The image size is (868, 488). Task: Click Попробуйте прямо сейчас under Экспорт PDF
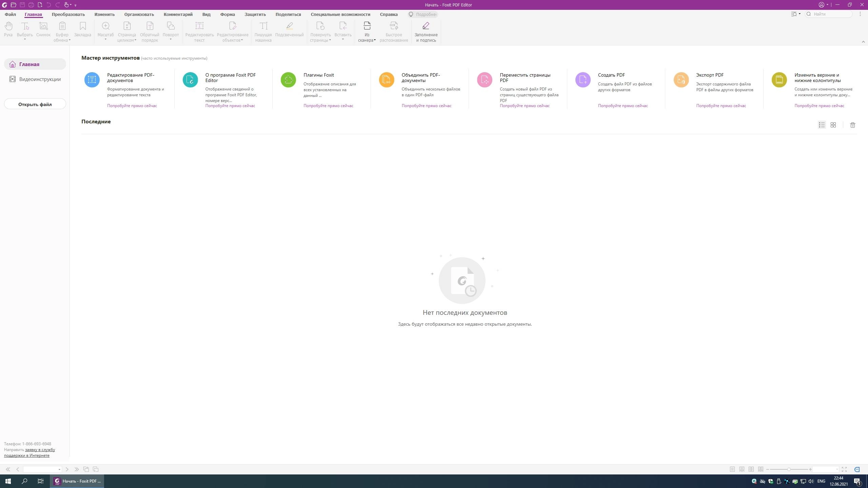tap(721, 106)
